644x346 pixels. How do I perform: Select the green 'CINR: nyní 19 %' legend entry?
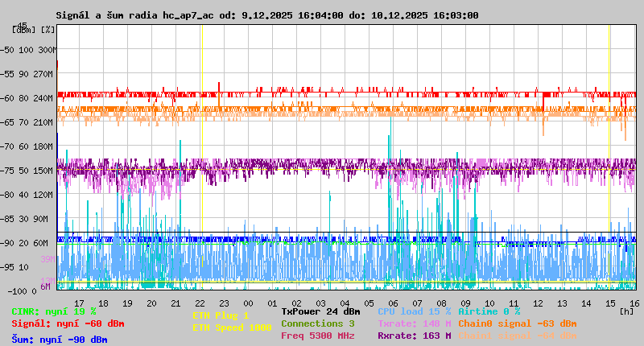click(54, 311)
